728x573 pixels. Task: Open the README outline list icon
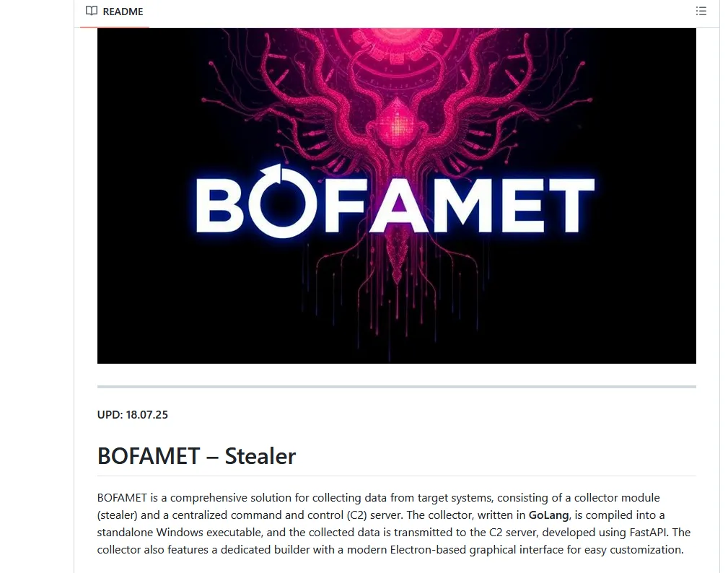click(x=701, y=11)
